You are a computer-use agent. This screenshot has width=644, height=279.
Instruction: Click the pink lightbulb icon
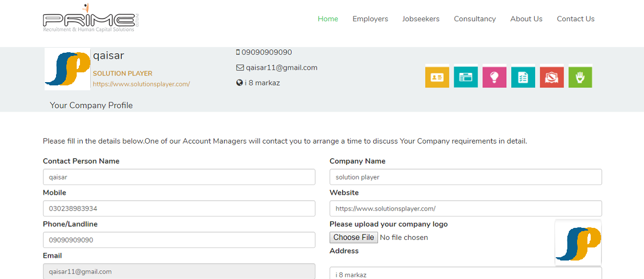click(x=494, y=77)
